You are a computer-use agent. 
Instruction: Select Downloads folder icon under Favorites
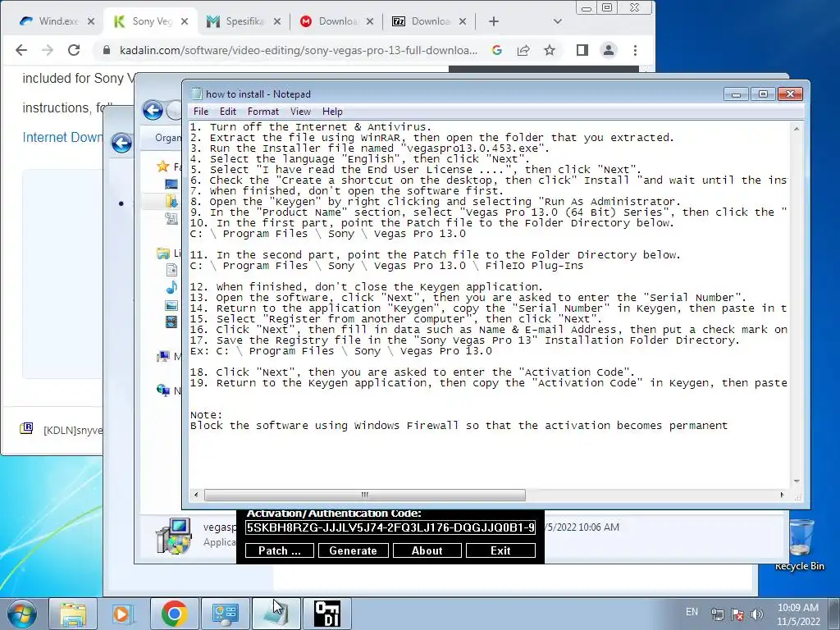tap(171, 202)
